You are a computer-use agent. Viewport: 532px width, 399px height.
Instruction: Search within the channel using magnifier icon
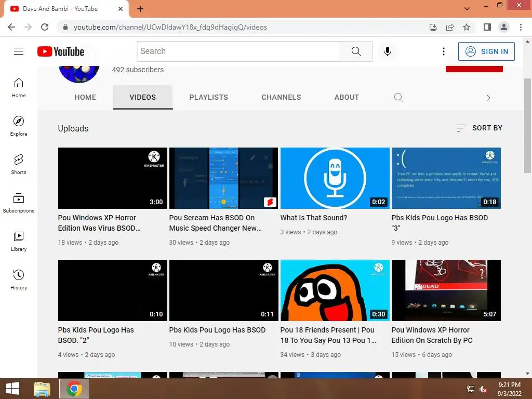pos(398,98)
